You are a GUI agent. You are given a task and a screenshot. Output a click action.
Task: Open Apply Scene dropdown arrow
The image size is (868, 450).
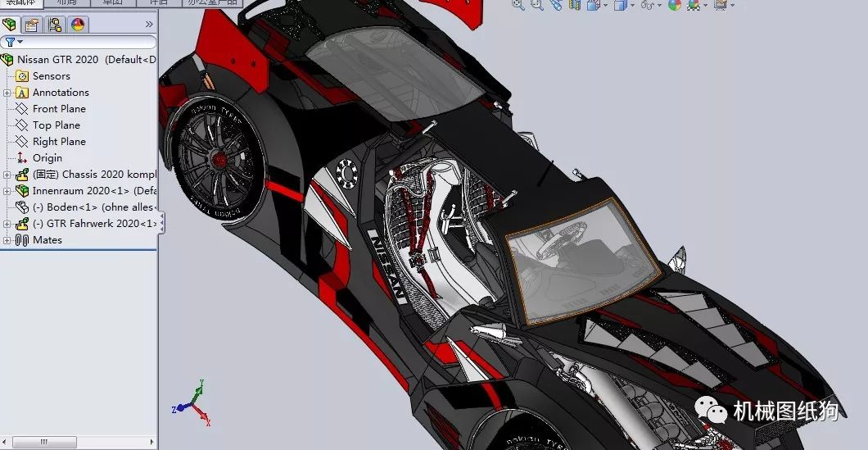pos(705,6)
